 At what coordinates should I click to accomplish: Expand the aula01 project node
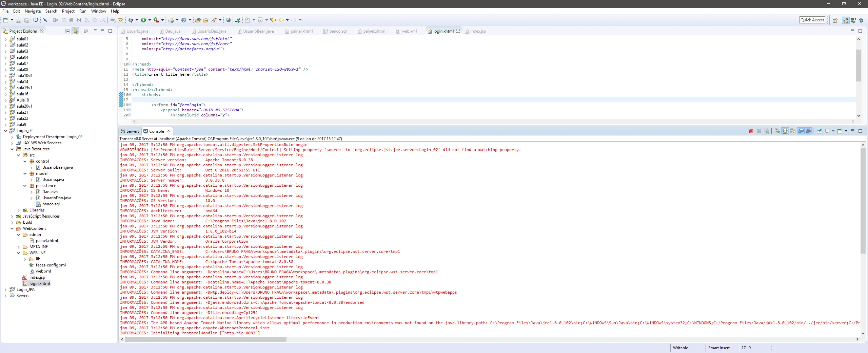pos(5,39)
